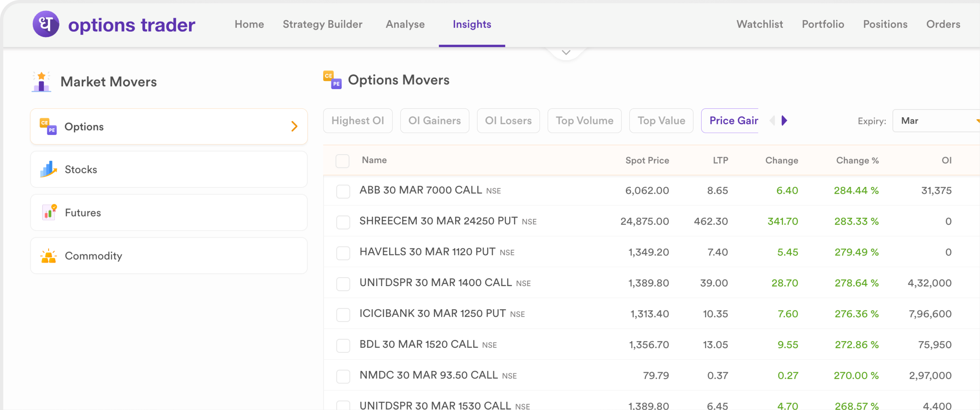980x410 pixels.
Task: Click the Options CE/PE sidebar icon
Action: (x=48, y=126)
